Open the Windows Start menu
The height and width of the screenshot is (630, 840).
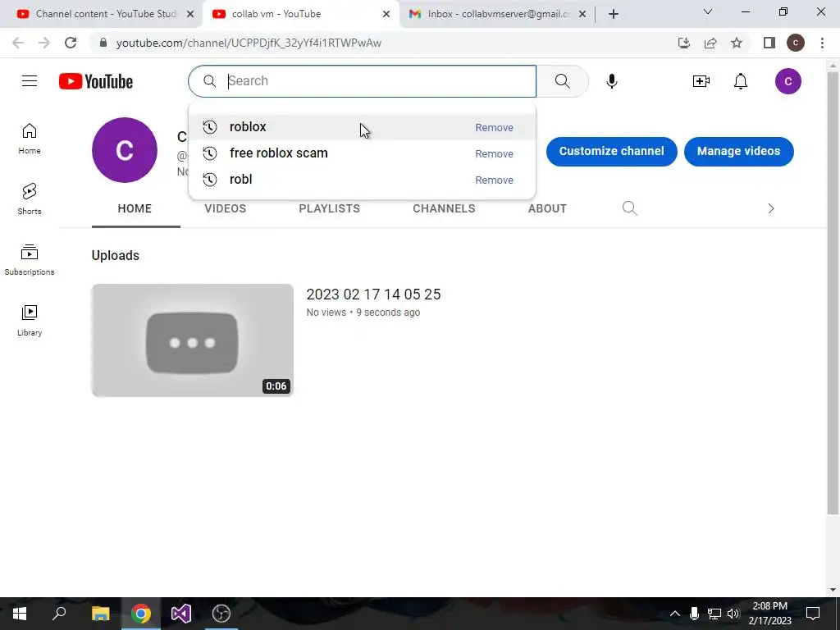[x=20, y=614]
